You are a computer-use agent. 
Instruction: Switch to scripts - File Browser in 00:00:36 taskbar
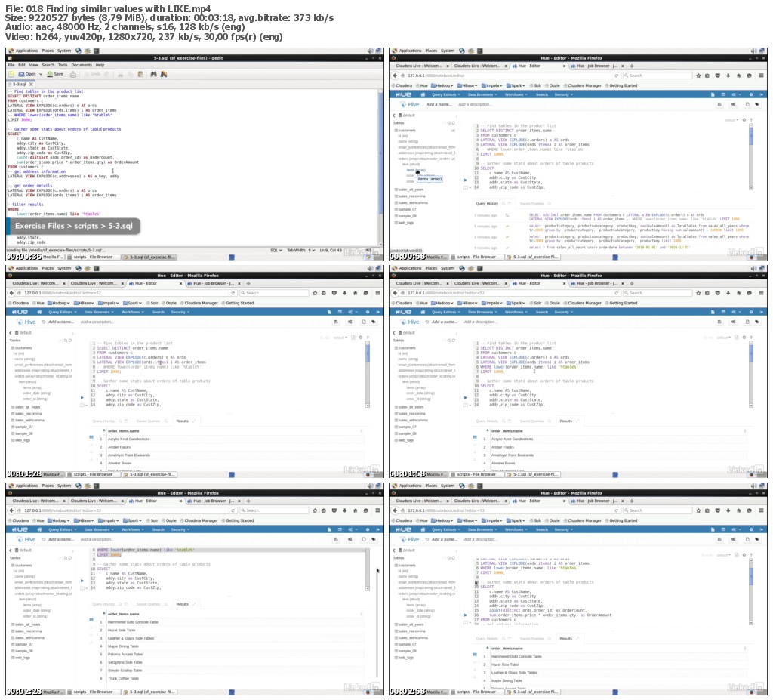pyautogui.click(x=93, y=257)
